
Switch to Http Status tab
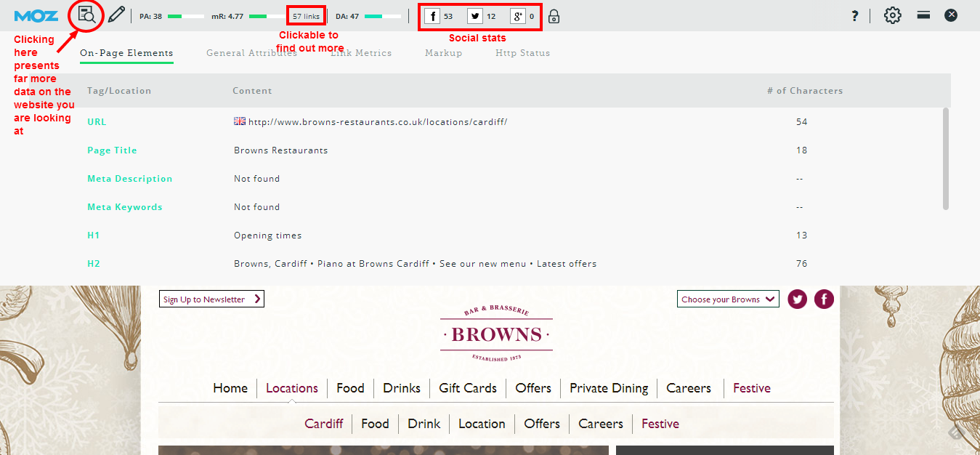[523, 53]
